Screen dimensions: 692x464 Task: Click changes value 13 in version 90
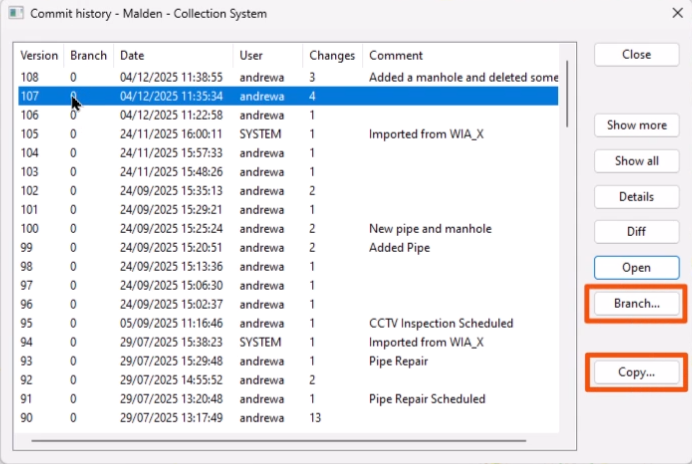pos(315,418)
